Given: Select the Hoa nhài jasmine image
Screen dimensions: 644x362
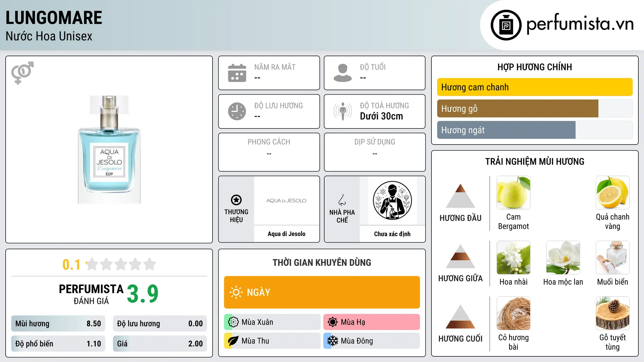Looking at the screenshot, I should click(514, 258).
